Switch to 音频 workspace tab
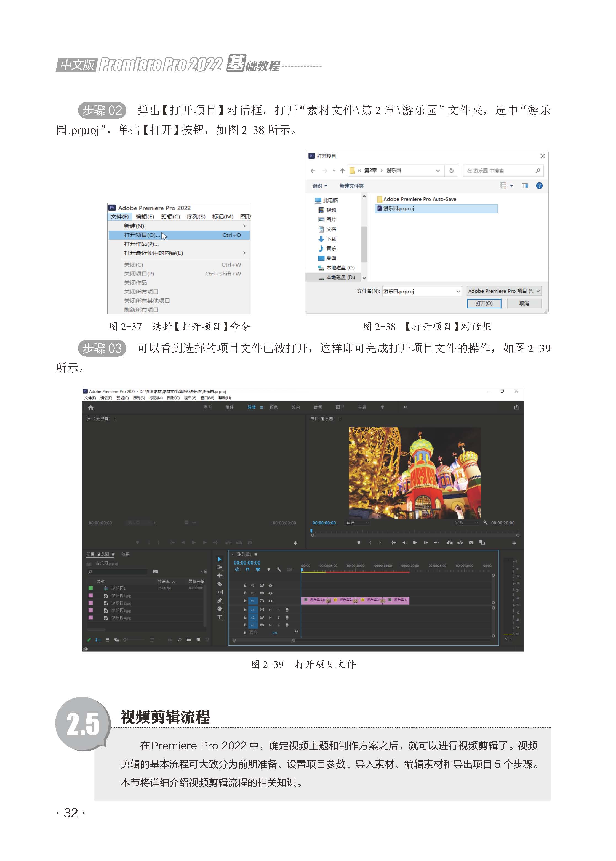This screenshot has height=861, width=616. tap(318, 407)
